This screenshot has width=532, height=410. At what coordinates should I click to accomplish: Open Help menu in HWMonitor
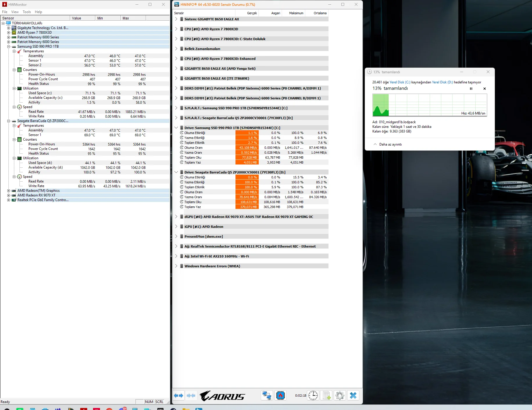[x=38, y=12]
